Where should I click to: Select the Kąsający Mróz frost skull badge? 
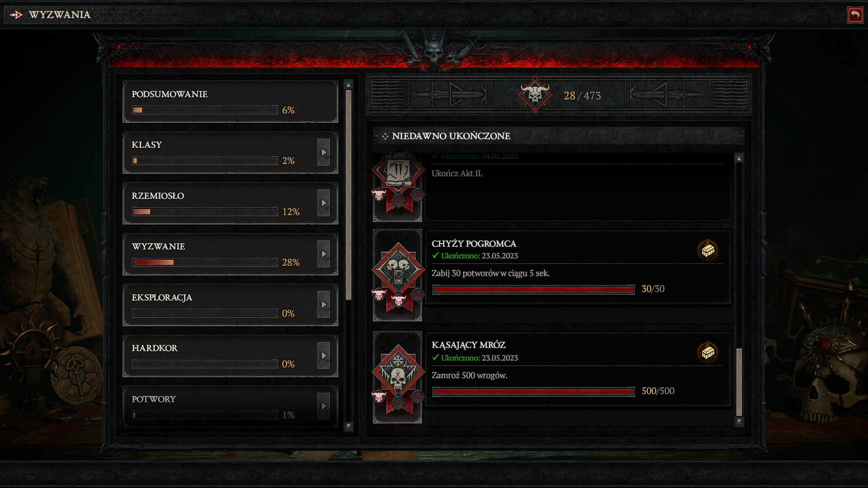[398, 373]
